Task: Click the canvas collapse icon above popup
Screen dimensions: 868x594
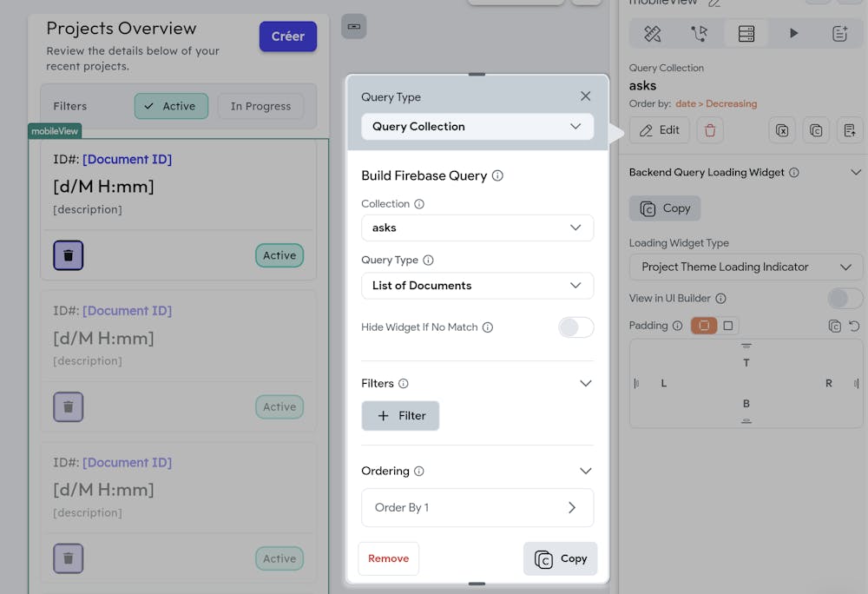Action: (354, 27)
